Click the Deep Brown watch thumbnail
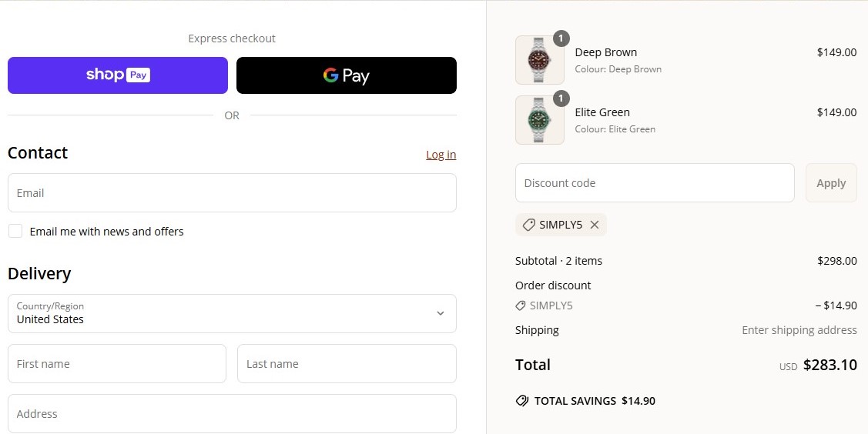868x434 pixels. 539,60
